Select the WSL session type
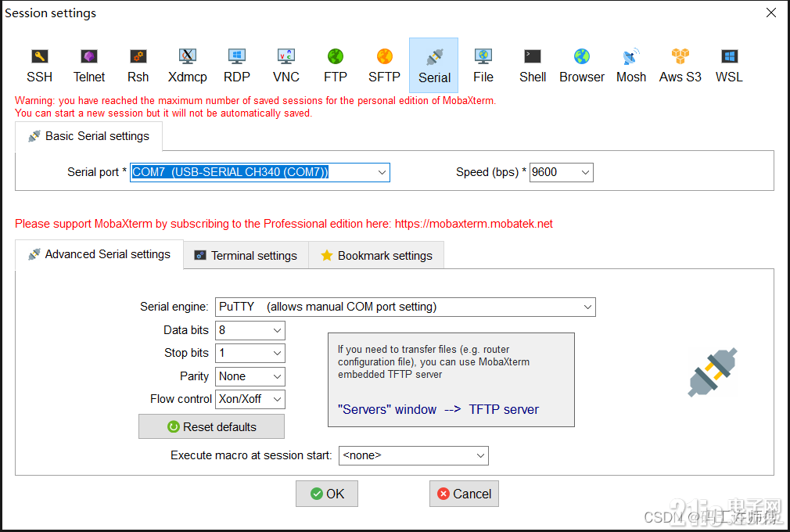 (729, 66)
